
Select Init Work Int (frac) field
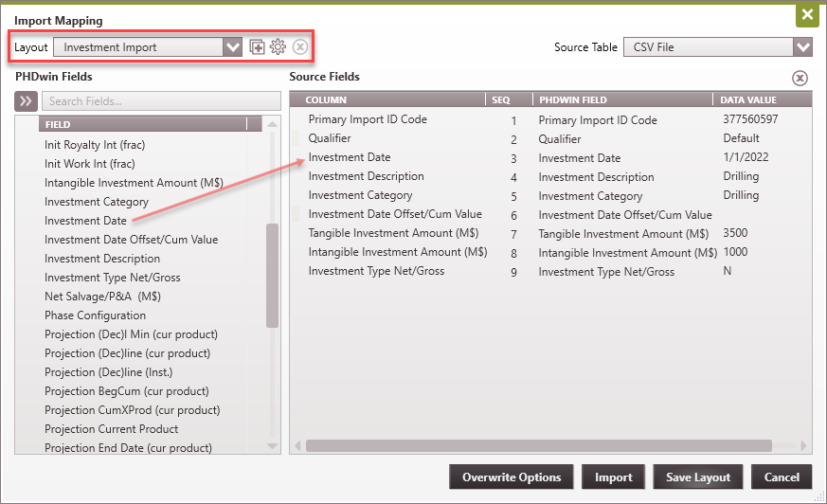(90, 164)
